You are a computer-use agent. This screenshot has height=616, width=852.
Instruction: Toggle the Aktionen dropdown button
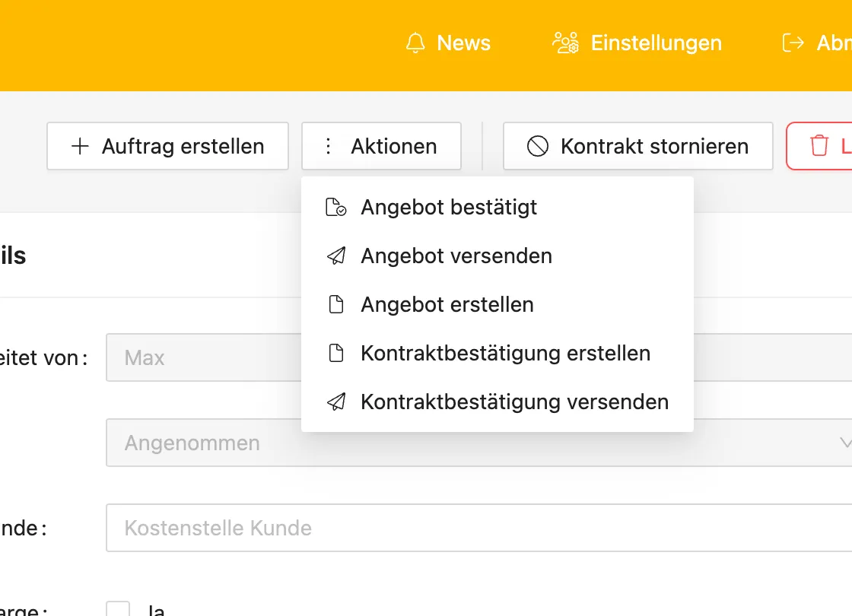[381, 146]
